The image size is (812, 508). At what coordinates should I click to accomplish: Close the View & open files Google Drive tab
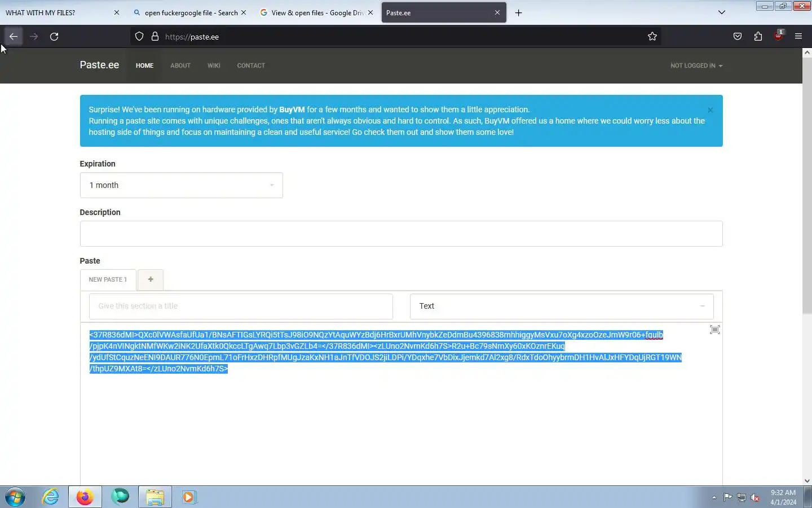click(x=370, y=12)
